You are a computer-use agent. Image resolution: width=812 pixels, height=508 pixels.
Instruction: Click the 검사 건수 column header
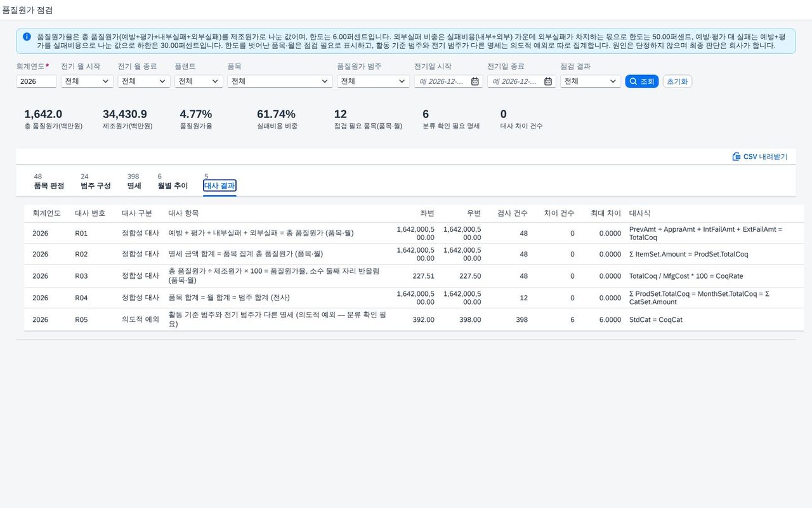pos(513,213)
